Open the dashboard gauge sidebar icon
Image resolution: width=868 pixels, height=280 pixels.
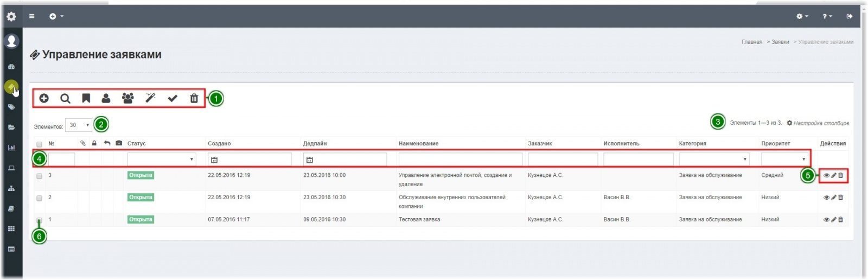[11, 67]
